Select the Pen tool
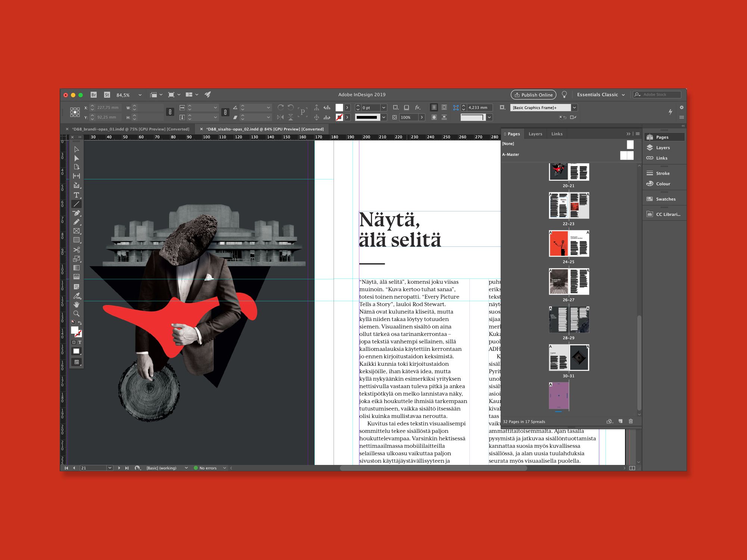Image resolution: width=747 pixels, height=560 pixels. tap(76, 213)
